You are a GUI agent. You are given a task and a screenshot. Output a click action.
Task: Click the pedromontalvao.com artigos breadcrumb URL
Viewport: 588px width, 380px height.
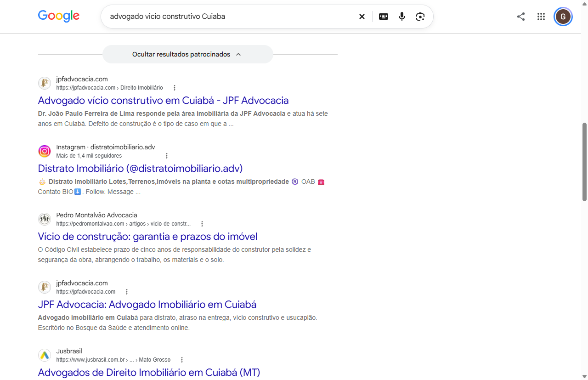124,224
